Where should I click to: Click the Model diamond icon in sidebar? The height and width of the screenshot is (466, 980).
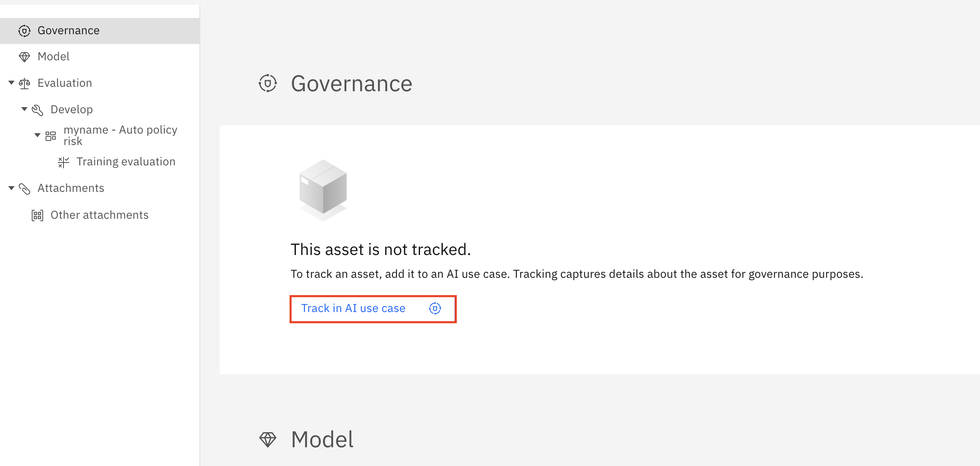[x=24, y=57]
